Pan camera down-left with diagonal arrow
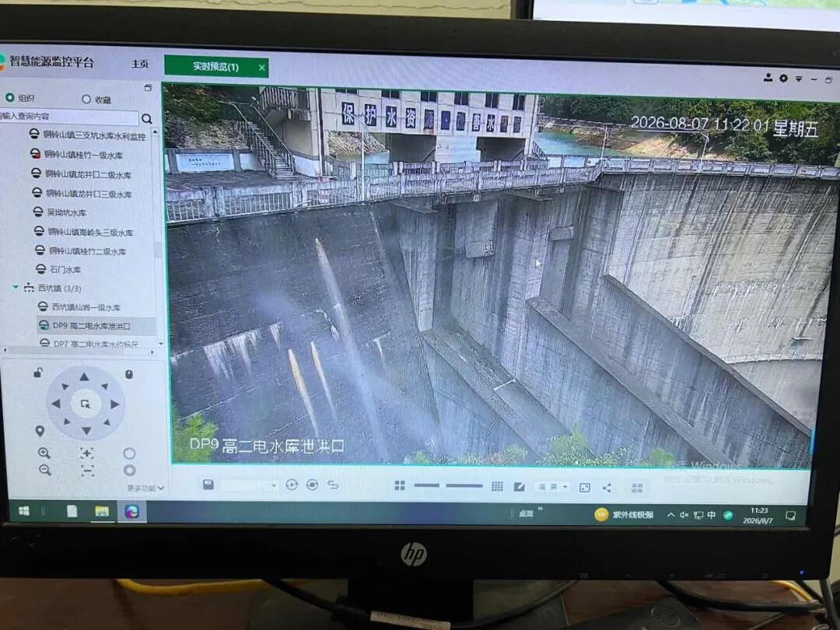 (66, 422)
